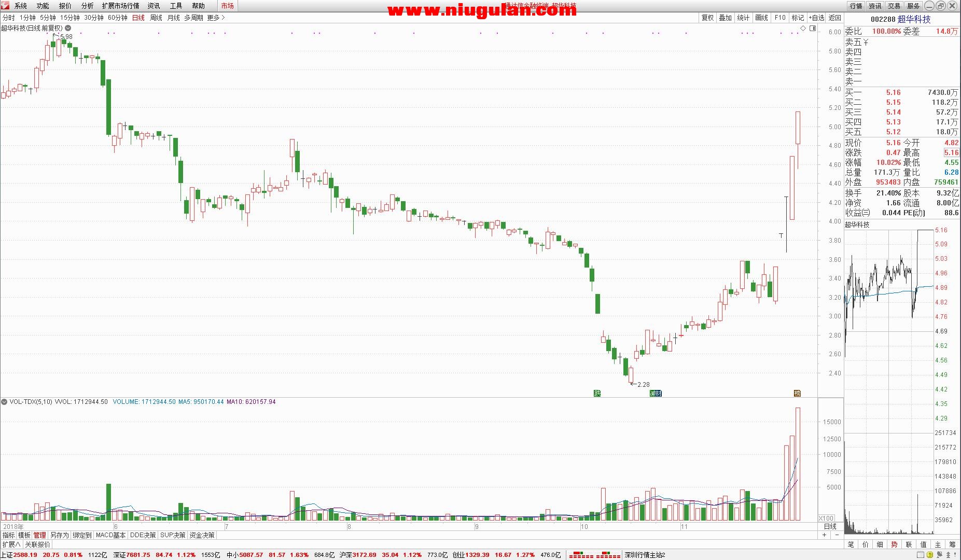This screenshot has height=560, width=961.
Task: Select the 势 trend tab
Action: [894, 544]
